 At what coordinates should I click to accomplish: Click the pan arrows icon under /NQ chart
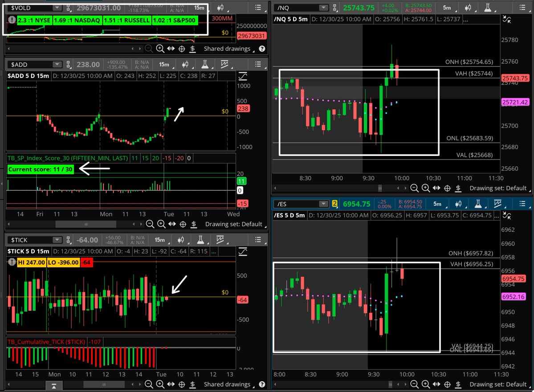point(436,188)
